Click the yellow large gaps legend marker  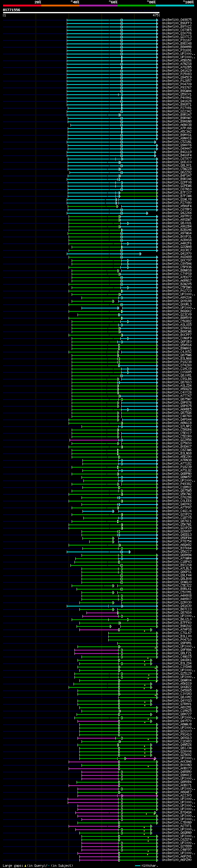pyautogui.click(x=25, y=866)
